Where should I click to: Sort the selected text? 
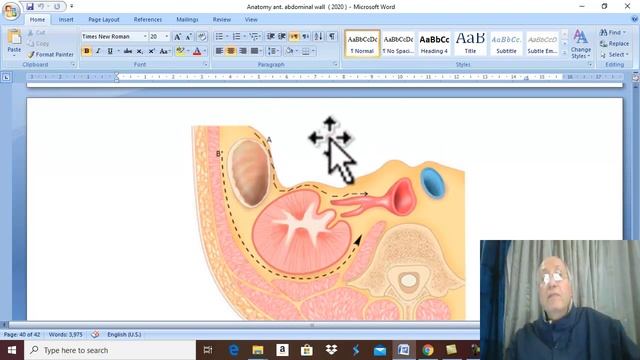319,37
